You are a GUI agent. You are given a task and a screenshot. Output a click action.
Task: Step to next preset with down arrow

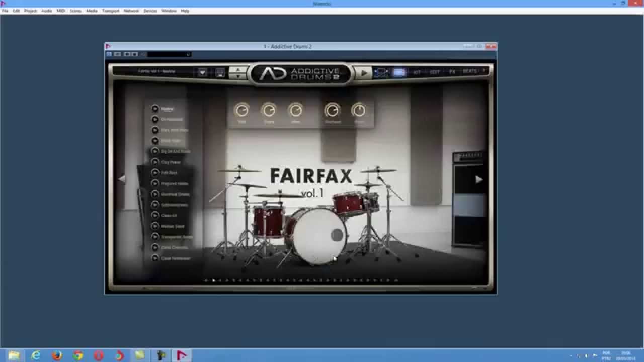click(x=238, y=76)
